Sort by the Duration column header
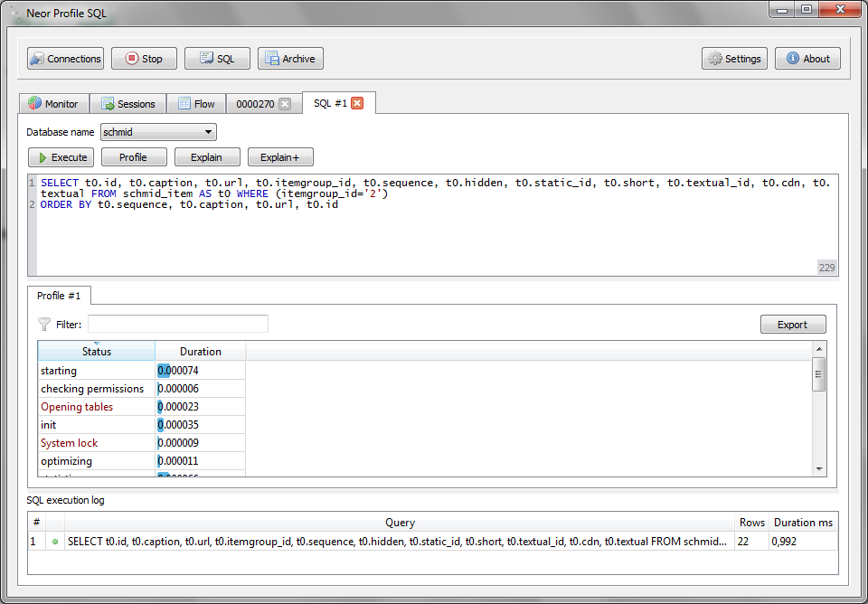Screen dimensions: 868x604 click(x=201, y=351)
